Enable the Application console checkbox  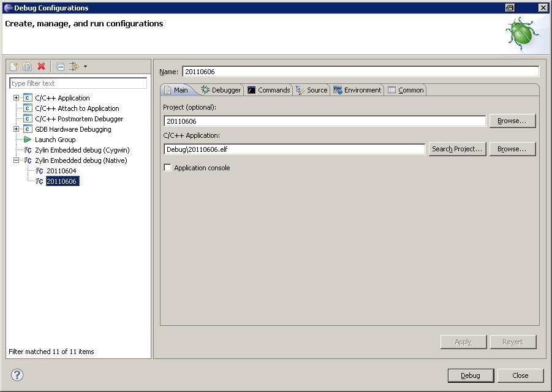[168, 168]
